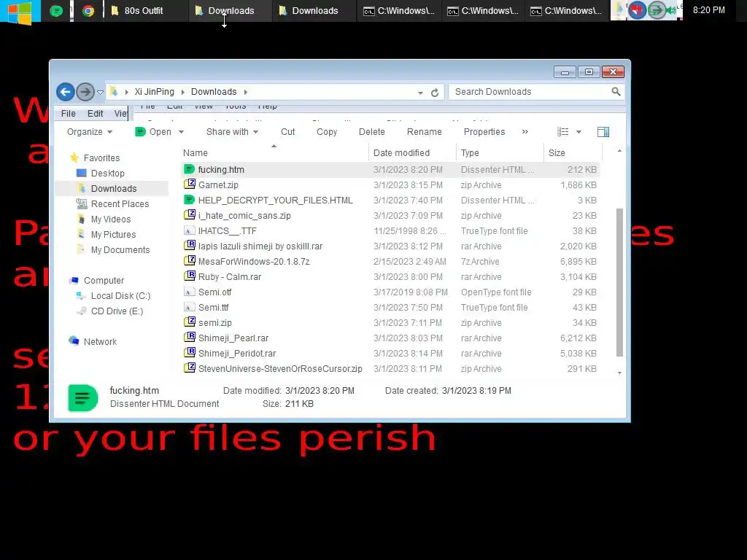Select MesaForWindows-20.1.8.7z icon

click(190, 261)
